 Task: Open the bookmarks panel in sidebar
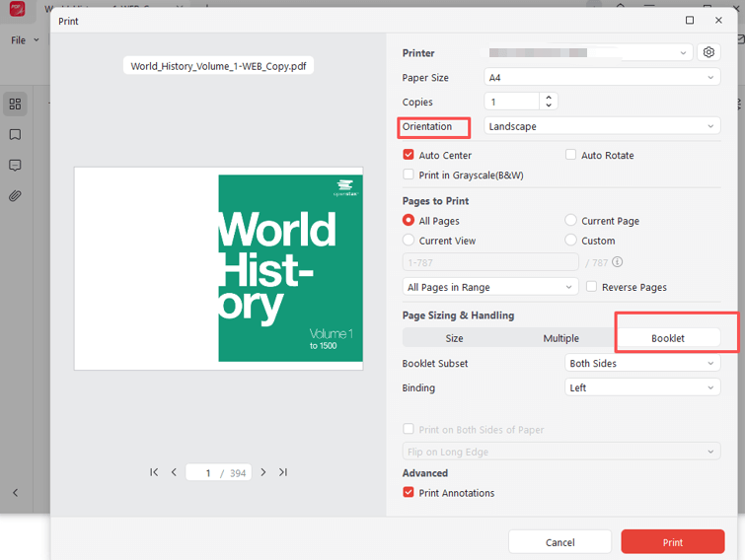pos(15,135)
